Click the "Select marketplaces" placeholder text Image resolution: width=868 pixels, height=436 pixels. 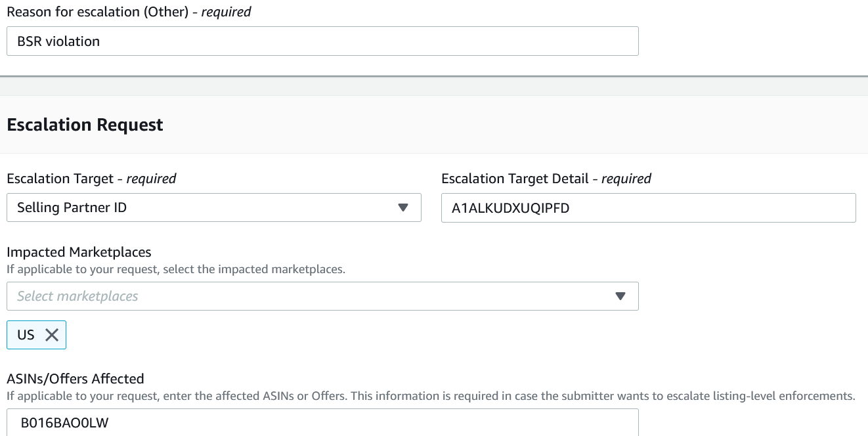tap(77, 296)
